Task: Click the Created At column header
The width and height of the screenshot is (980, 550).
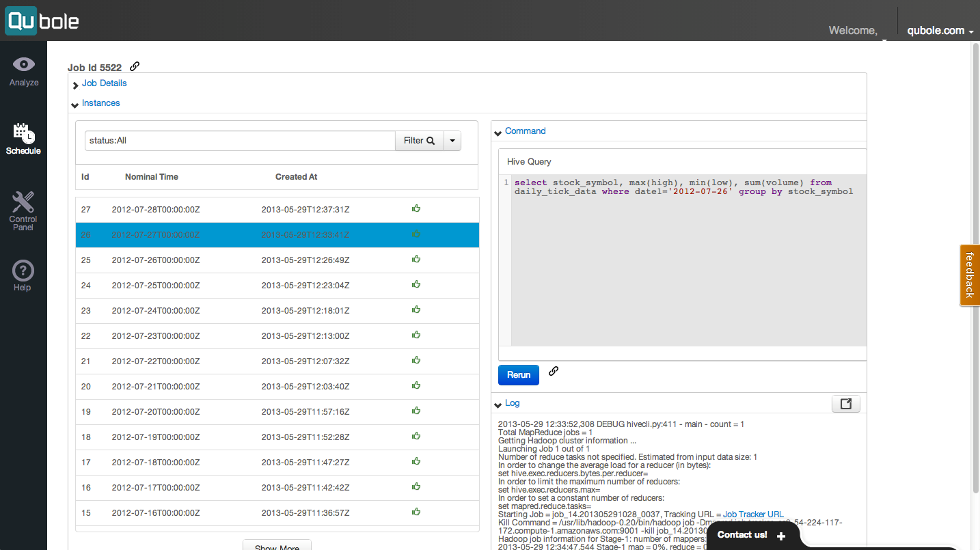Action: [x=297, y=177]
